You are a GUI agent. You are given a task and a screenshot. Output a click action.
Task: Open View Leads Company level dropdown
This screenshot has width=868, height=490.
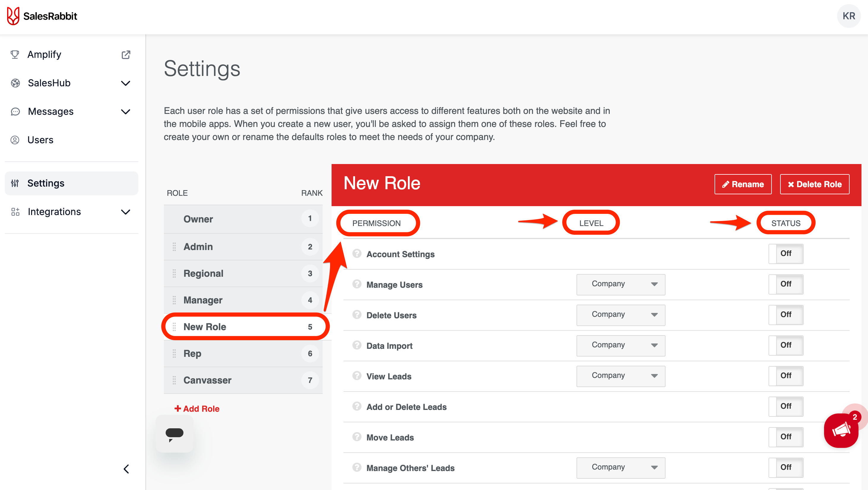pyautogui.click(x=620, y=376)
